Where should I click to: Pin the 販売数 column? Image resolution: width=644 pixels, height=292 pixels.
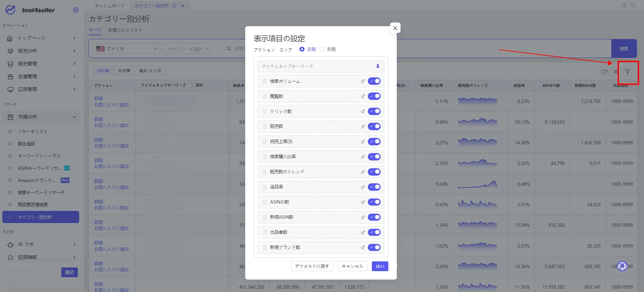click(x=363, y=126)
